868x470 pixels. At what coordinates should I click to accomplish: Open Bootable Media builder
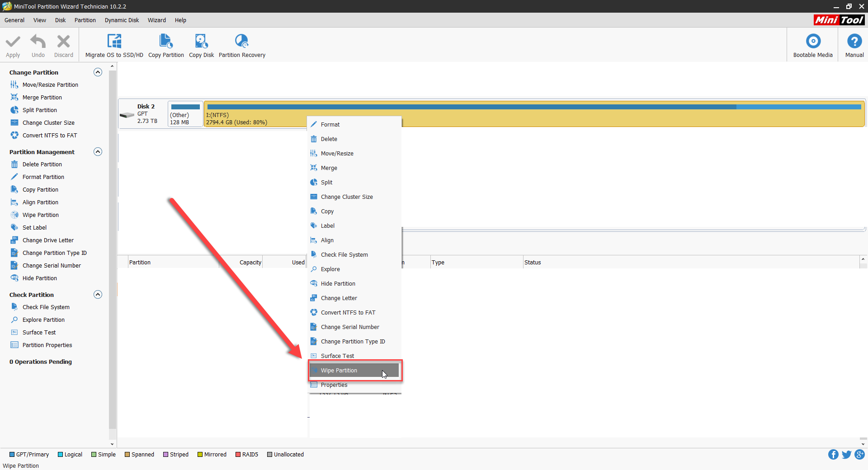click(x=812, y=42)
